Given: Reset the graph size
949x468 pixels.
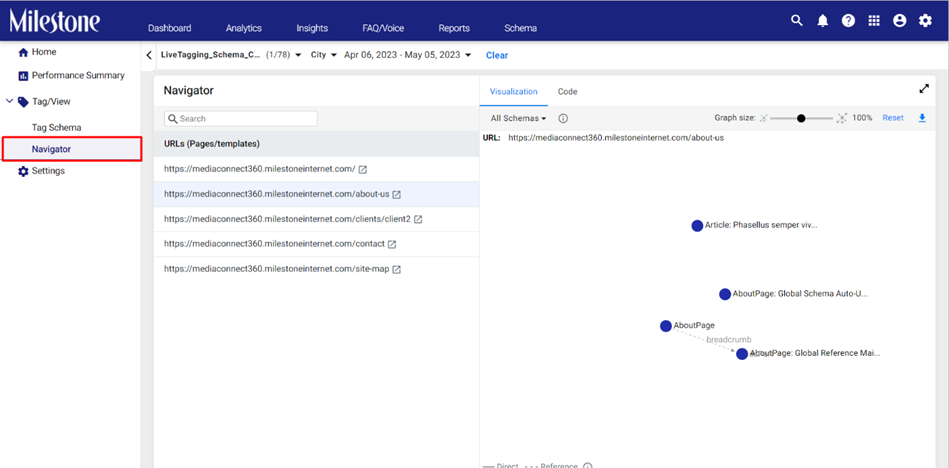Looking at the screenshot, I should pos(893,118).
